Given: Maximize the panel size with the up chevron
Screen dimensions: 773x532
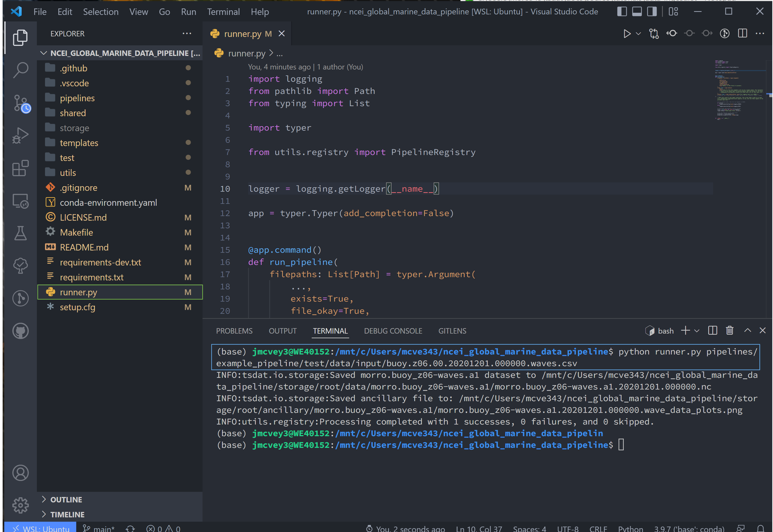Looking at the screenshot, I should tap(747, 330).
